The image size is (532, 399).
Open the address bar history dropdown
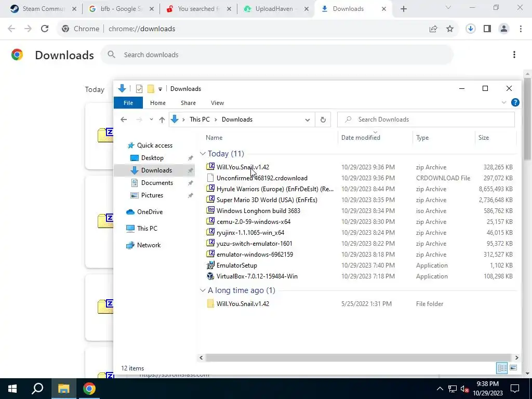pos(308,120)
